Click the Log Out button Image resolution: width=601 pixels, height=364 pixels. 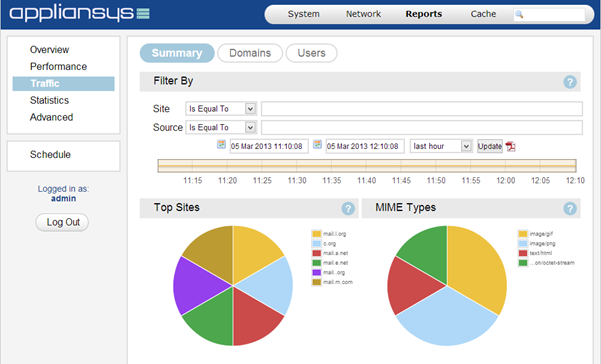[62, 222]
